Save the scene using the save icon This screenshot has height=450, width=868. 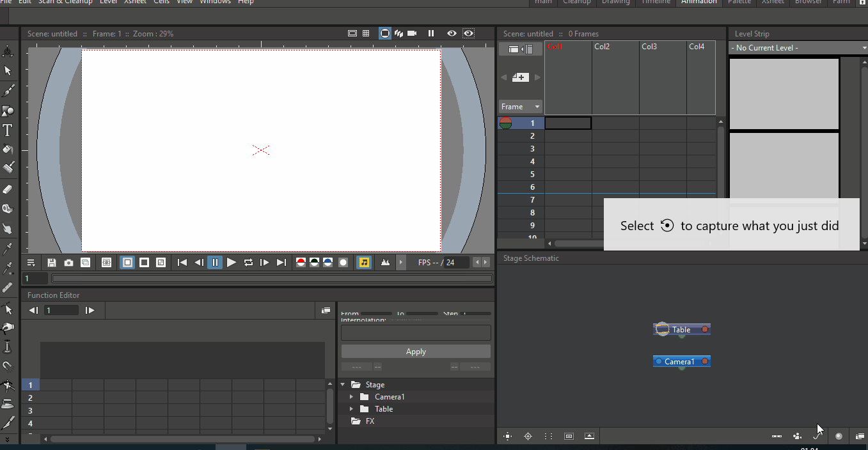pos(51,262)
